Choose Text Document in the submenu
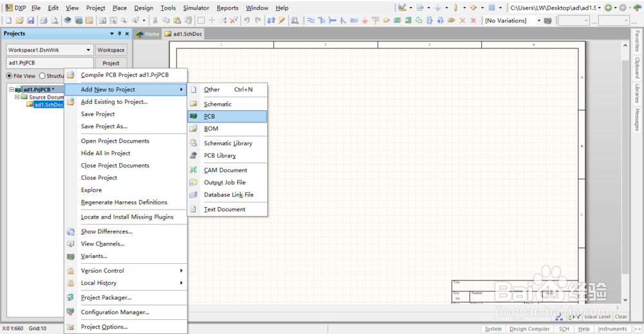The image size is (644, 334). point(227,209)
